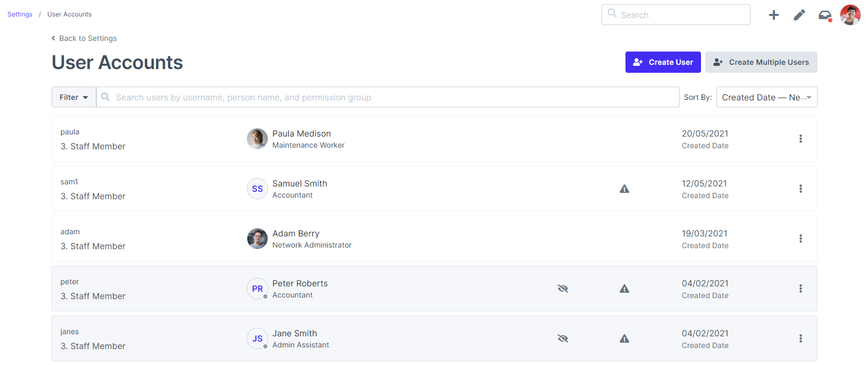Viewport: 868px width, 365px height.
Task: Click Create Multiple Users
Action: (761, 62)
